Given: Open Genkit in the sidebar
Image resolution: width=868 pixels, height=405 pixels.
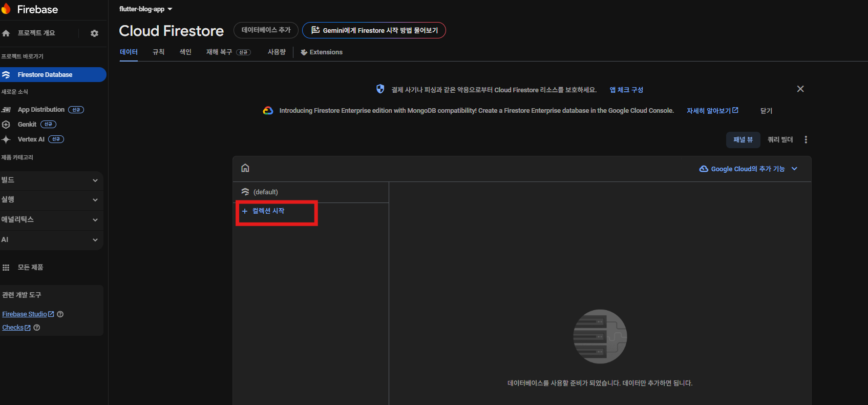Looking at the screenshot, I should pos(27,125).
